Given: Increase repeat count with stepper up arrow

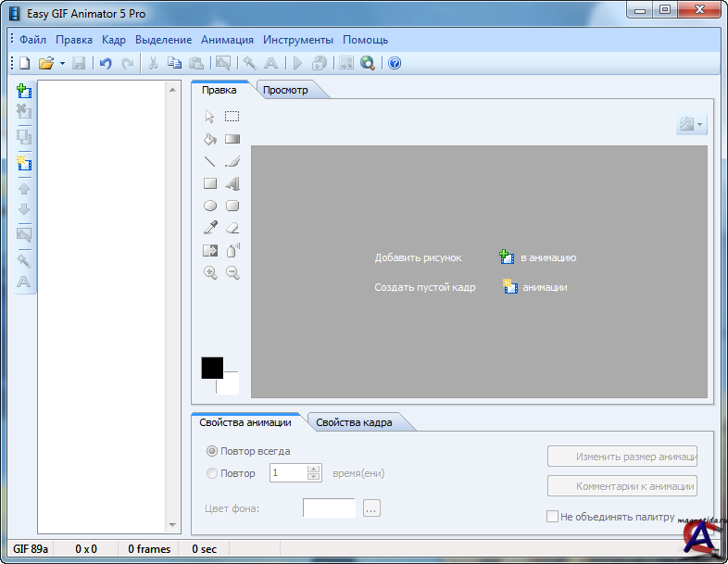Looking at the screenshot, I should click(314, 469).
